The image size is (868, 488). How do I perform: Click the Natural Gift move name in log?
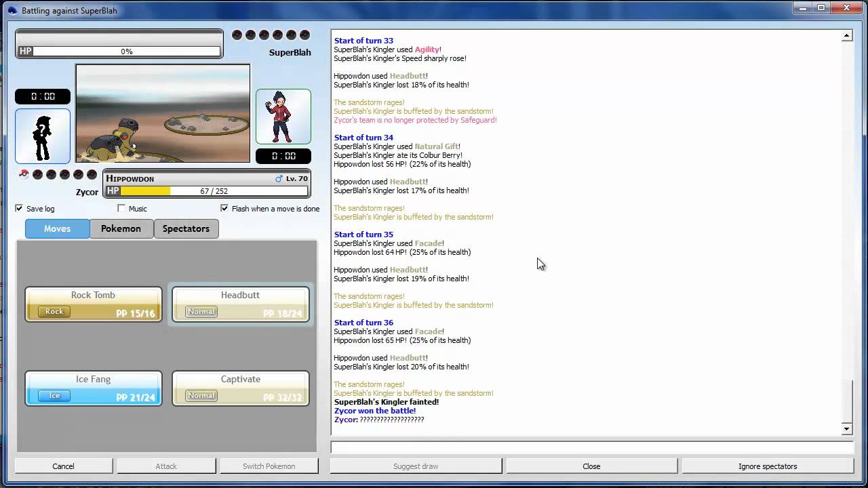click(437, 146)
